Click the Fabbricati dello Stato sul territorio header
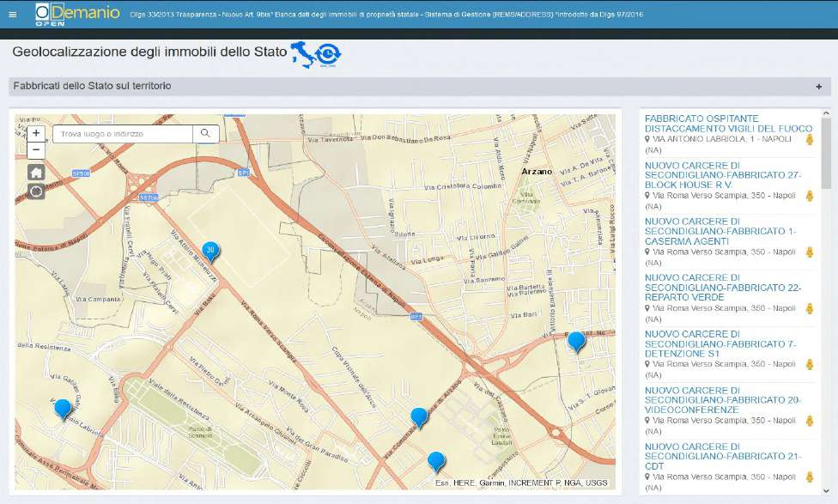838x504 pixels. coord(93,87)
